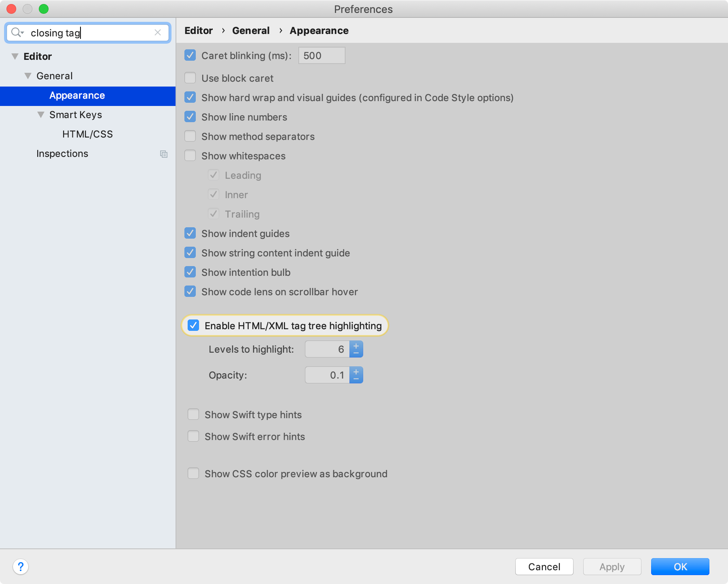Open HTML/CSS under Smart Keys

88,134
